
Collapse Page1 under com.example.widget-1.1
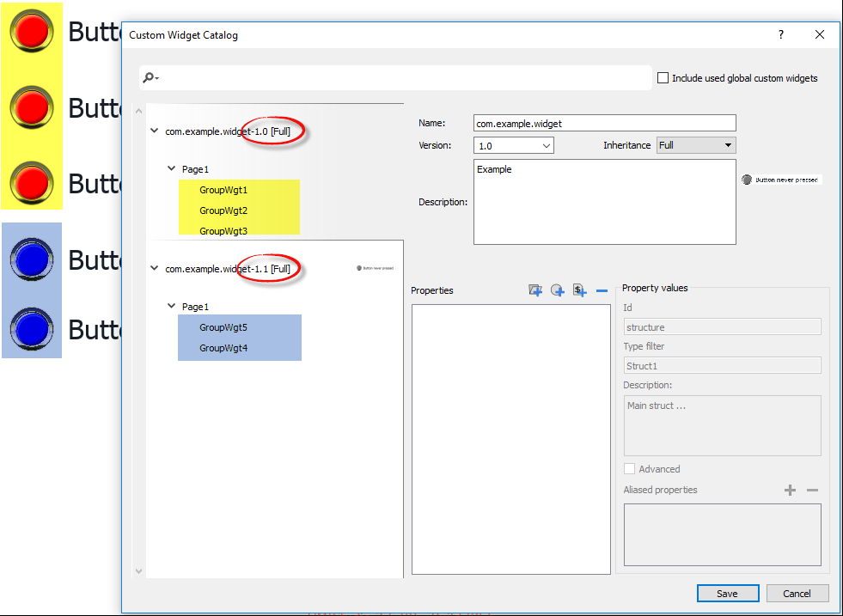pos(171,306)
